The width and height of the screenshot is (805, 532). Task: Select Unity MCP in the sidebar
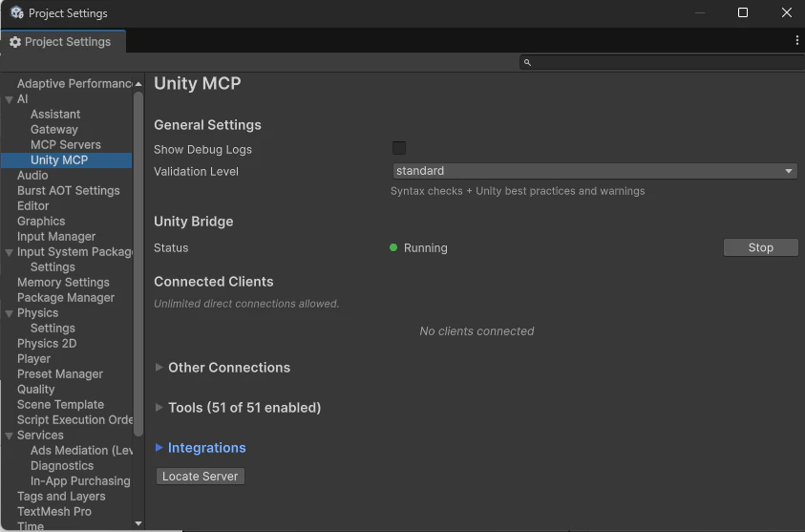pos(66,160)
